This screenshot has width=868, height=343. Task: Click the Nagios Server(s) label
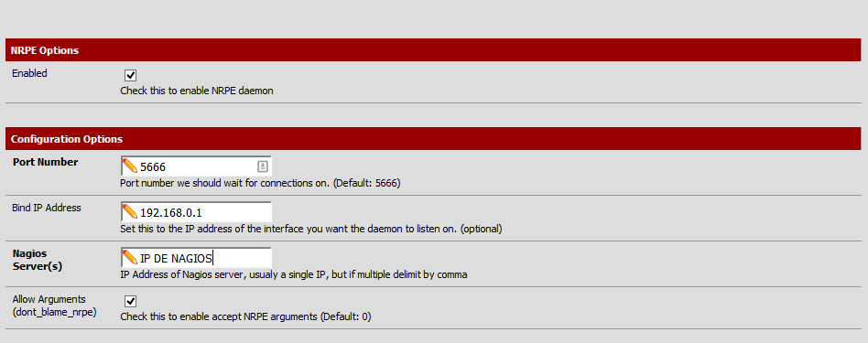click(x=38, y=260)
